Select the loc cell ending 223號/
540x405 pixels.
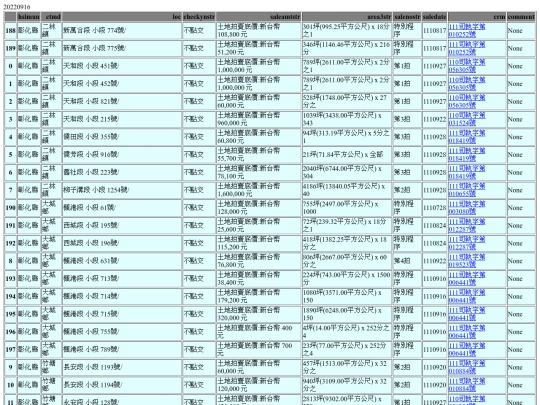(122, 173)
